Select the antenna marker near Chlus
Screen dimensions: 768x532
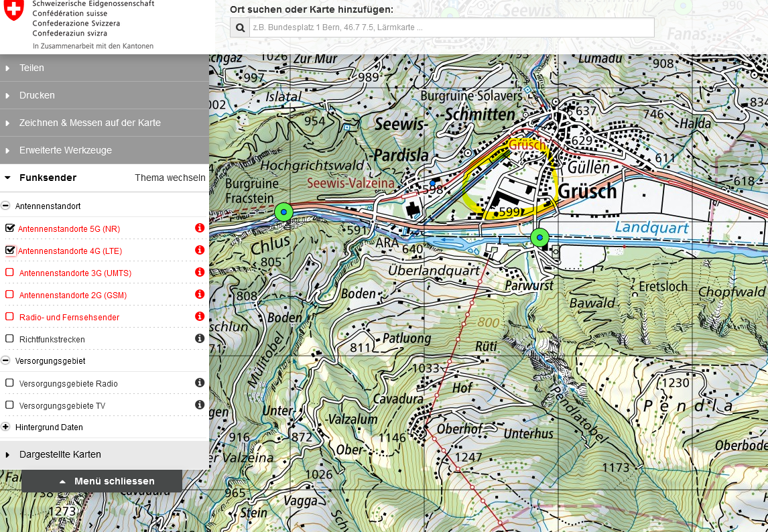[x=283, y=212]
